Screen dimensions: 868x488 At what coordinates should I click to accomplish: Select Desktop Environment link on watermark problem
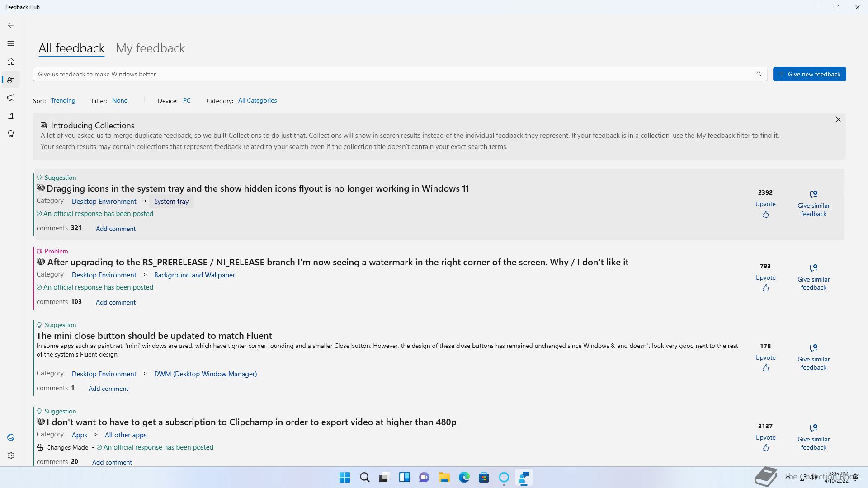(104, 275)
